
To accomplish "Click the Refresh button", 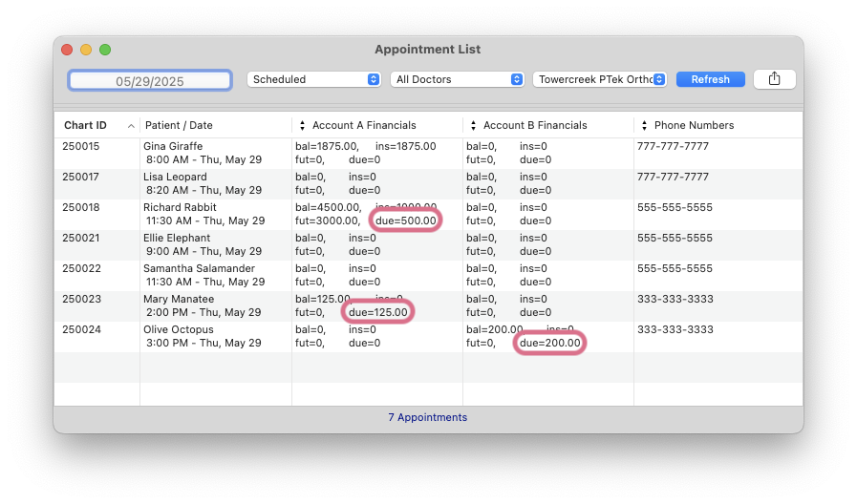I will click(x=710, y=79).
